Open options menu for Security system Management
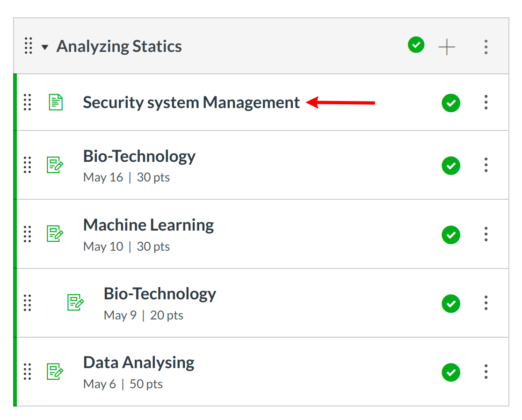Viewport: 522px width, 420px height. point(486,102)
